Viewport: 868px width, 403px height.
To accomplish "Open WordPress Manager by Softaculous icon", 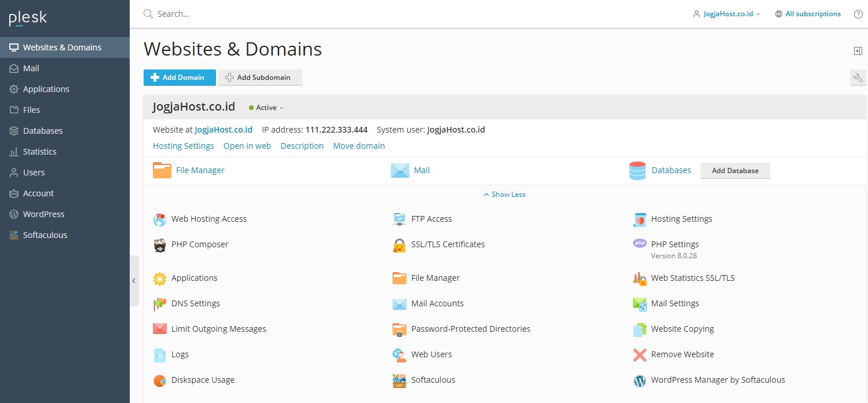I will click(639, 380).
